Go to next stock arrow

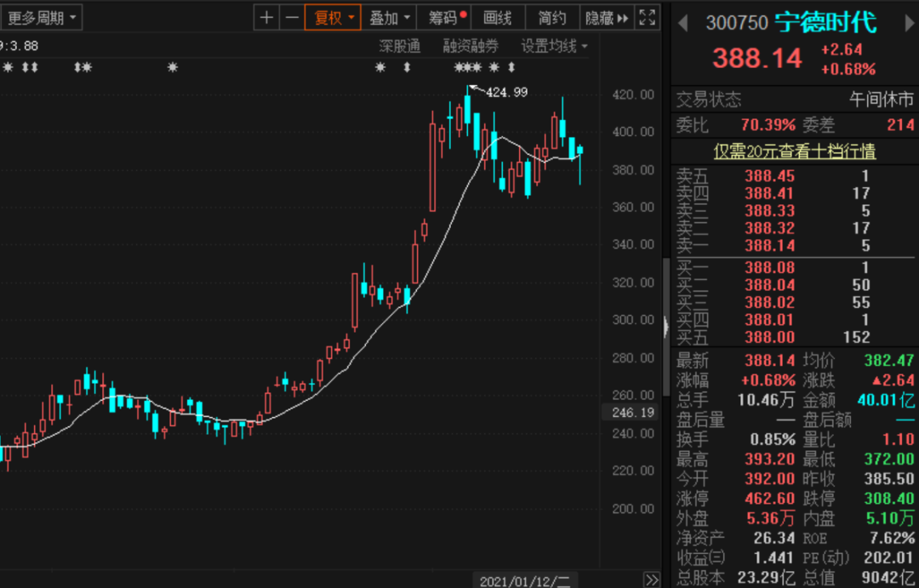909,24
